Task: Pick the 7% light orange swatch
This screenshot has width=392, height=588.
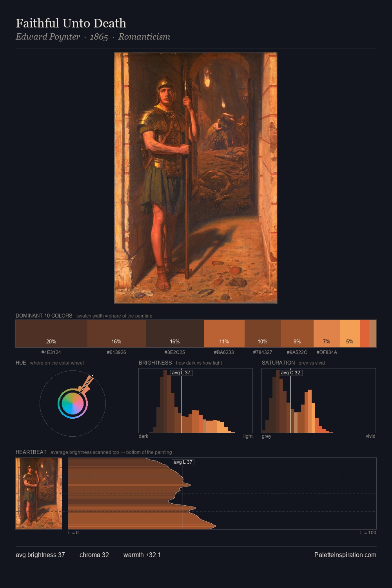Action: pyautogui.click(x=327, y=334)
